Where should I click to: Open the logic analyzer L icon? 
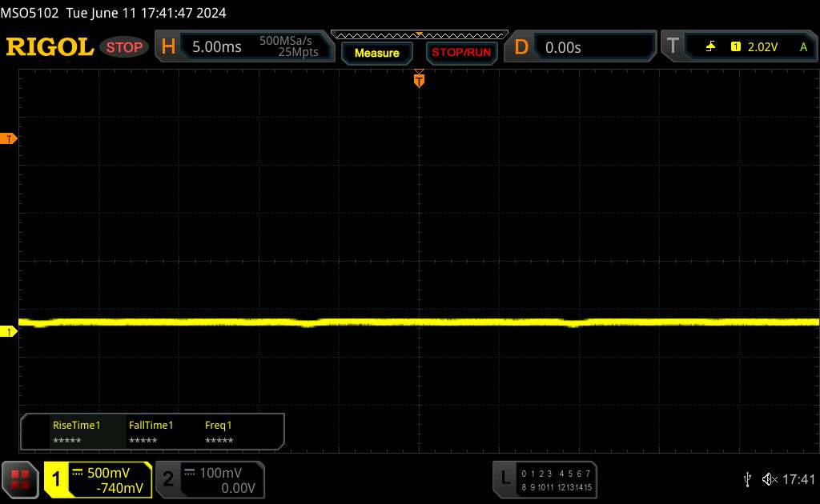[x=504, y=478]
